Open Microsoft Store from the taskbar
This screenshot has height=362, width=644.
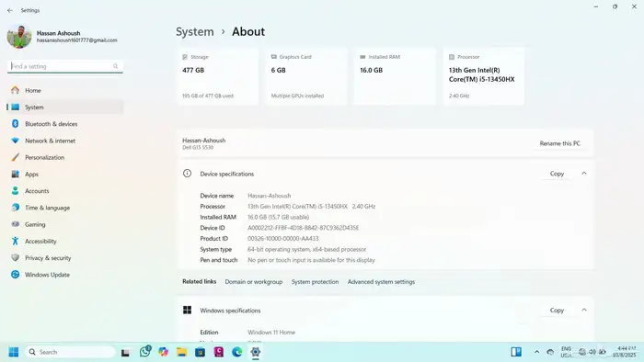click(200, 352)
